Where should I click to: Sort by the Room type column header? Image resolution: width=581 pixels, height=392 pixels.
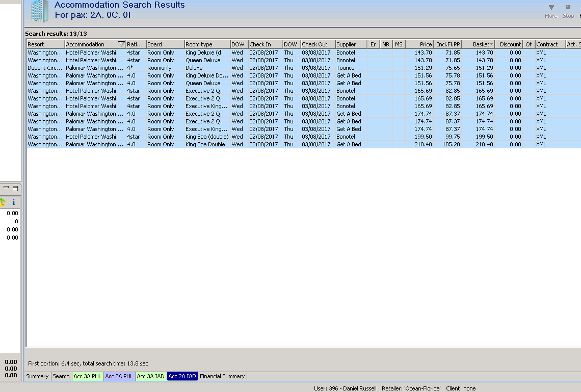[207, 44]
